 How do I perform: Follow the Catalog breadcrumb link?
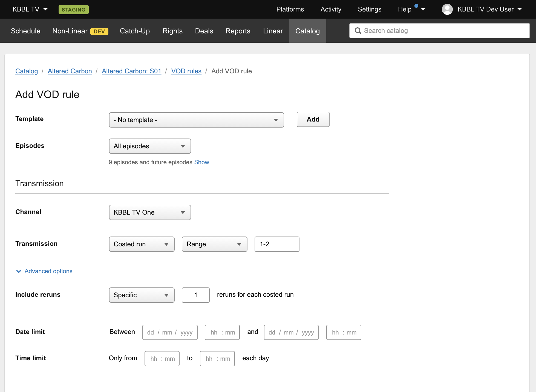pos(27,71)
